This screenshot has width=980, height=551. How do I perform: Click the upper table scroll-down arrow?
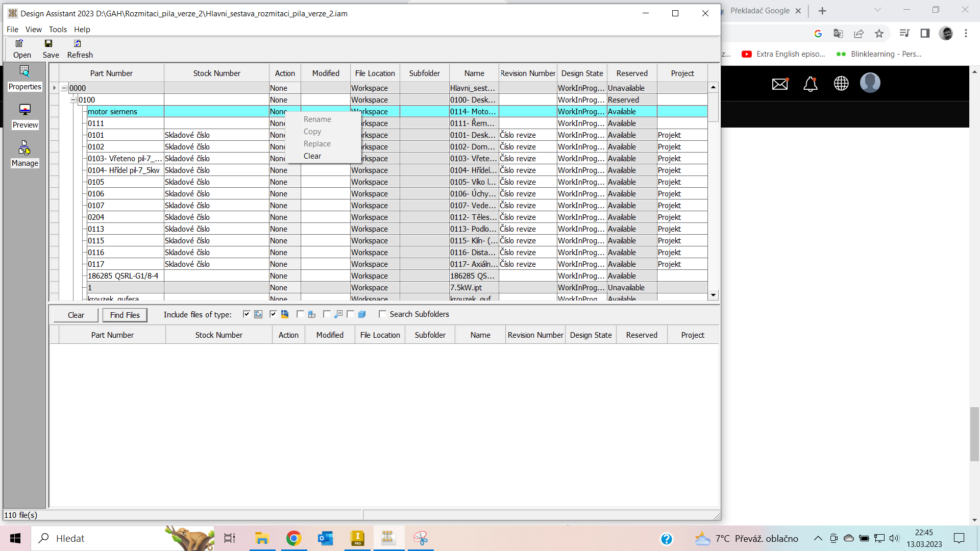pos(713,295)
